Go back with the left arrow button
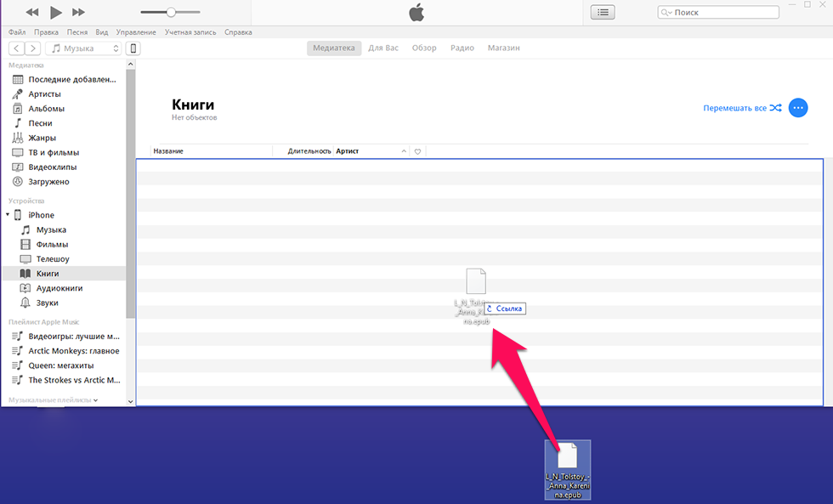Image resolution: width=833 pixels, height=504 pixels. [x=16, y=48]
